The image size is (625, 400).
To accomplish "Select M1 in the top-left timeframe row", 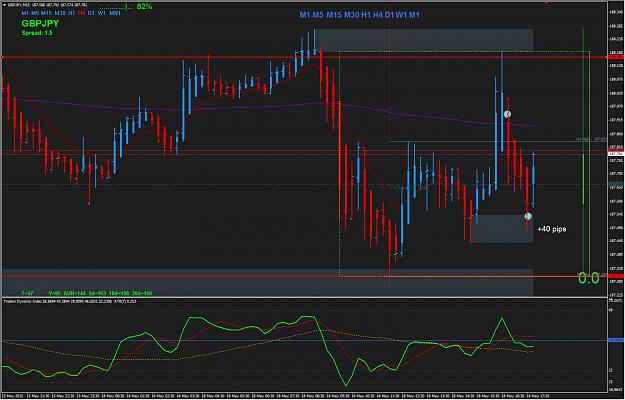I will [x=25, y=13].
